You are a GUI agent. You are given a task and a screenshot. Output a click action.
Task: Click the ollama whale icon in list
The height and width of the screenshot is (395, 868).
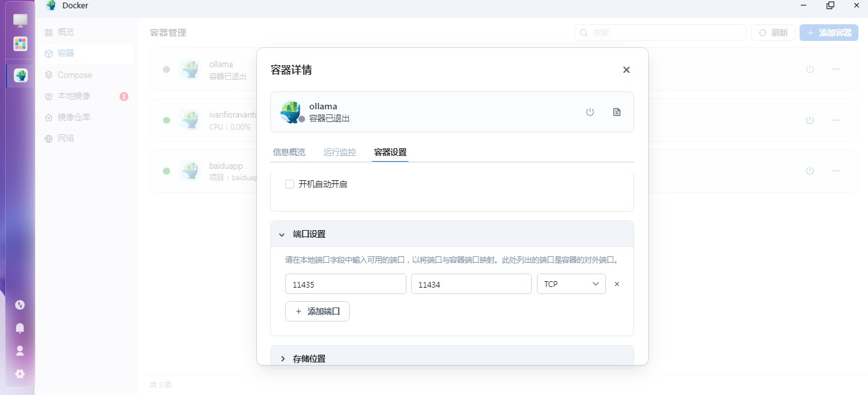(x=190, y=69)
